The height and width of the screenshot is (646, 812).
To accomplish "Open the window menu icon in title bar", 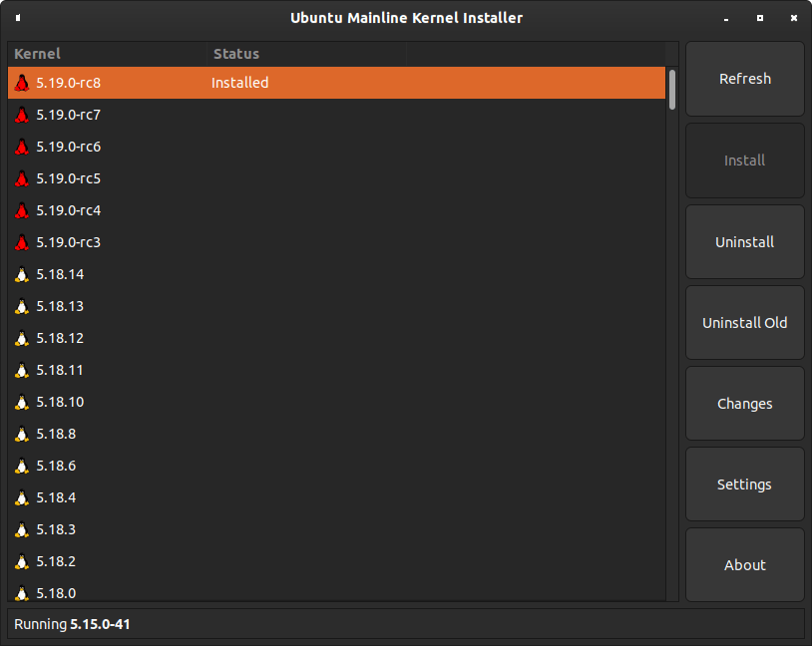I will tap(18, 18).
